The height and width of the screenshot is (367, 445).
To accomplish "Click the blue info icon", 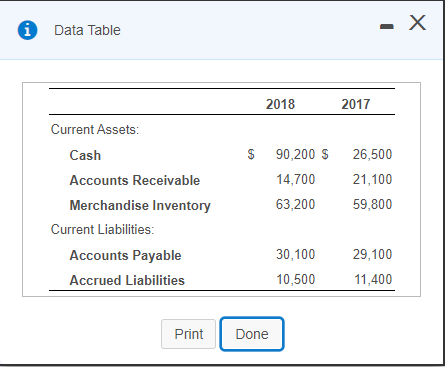I will [x=27, y=30].
